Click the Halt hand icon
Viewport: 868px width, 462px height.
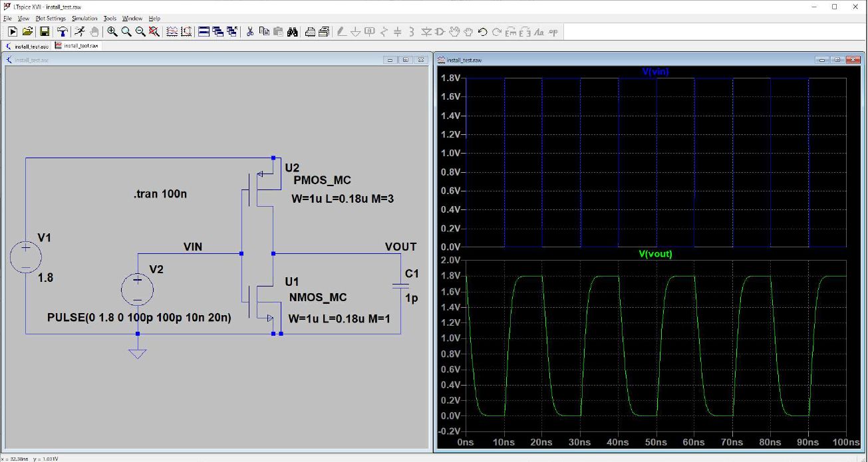click(x=94, y=31)
